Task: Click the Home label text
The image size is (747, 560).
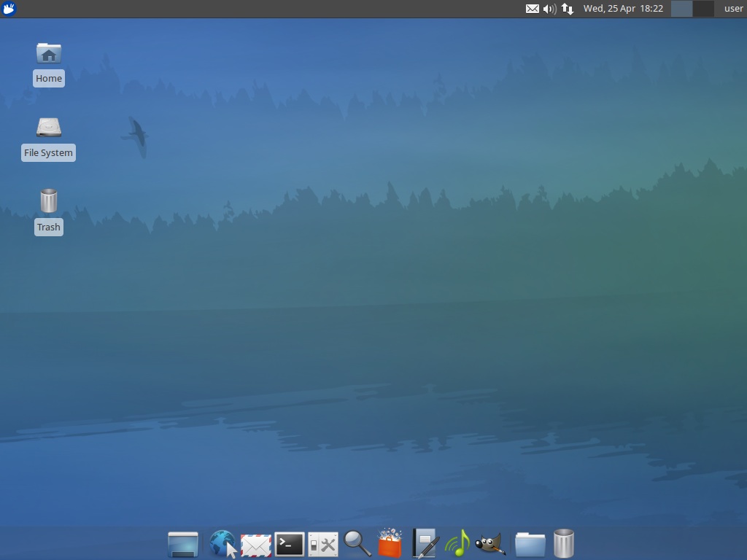Action: (x=49, y=78)
